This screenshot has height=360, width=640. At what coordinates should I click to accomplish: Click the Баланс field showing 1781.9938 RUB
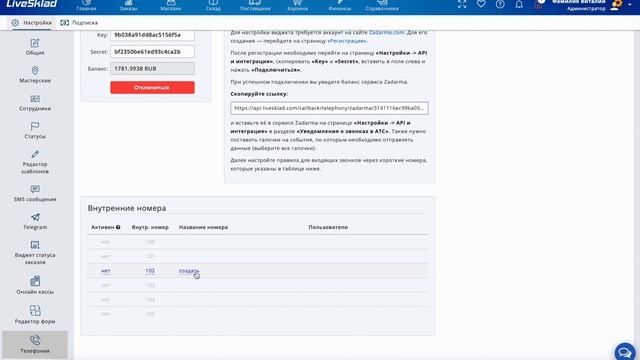click(152, 69)
